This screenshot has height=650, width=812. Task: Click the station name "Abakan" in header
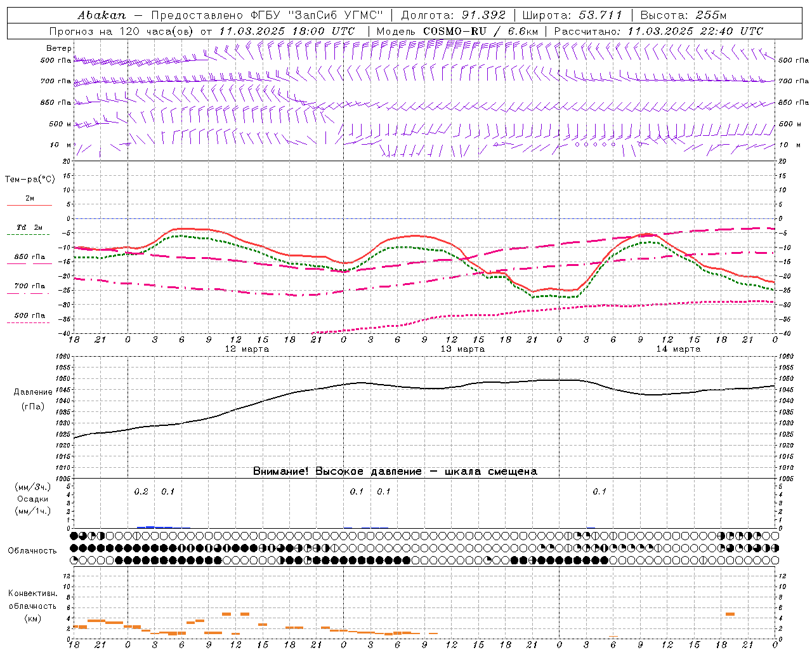point(101,15)
